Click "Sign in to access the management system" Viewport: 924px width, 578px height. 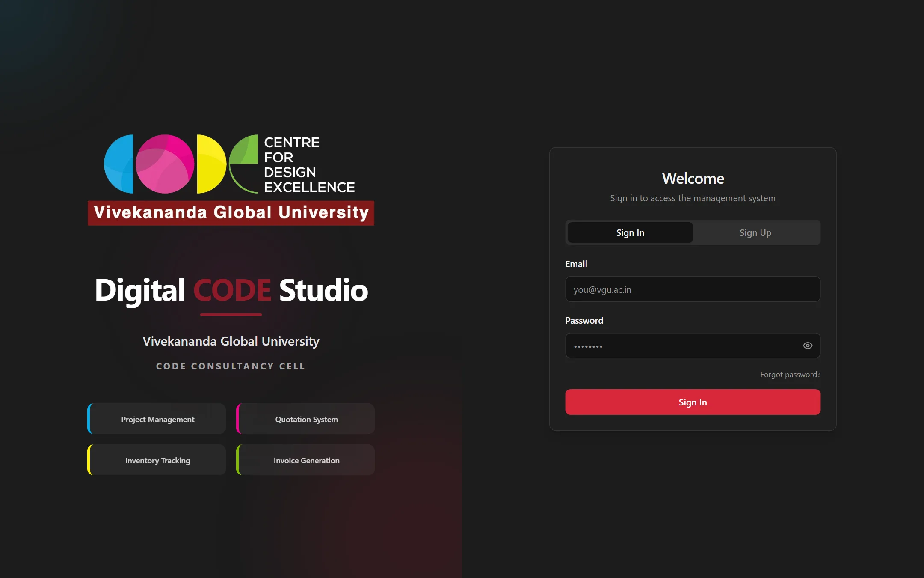pyautogui.click(x=693, y=198)
